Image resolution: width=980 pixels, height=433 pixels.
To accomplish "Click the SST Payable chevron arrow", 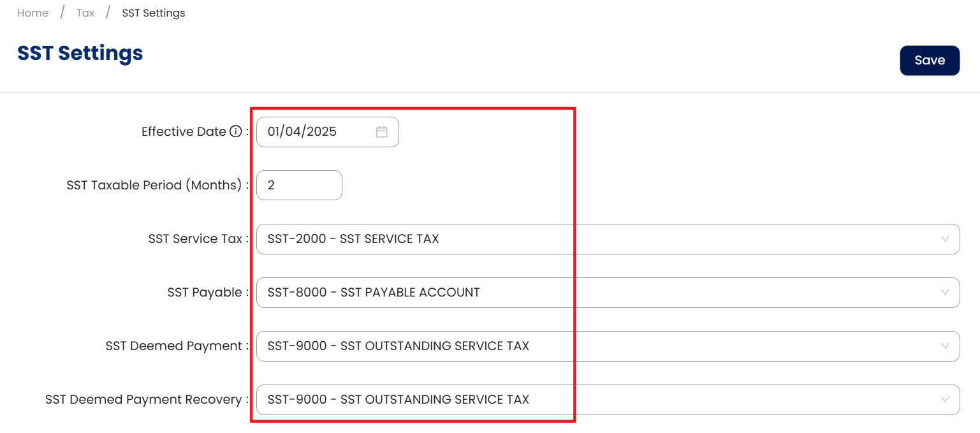I will [944, 293].
